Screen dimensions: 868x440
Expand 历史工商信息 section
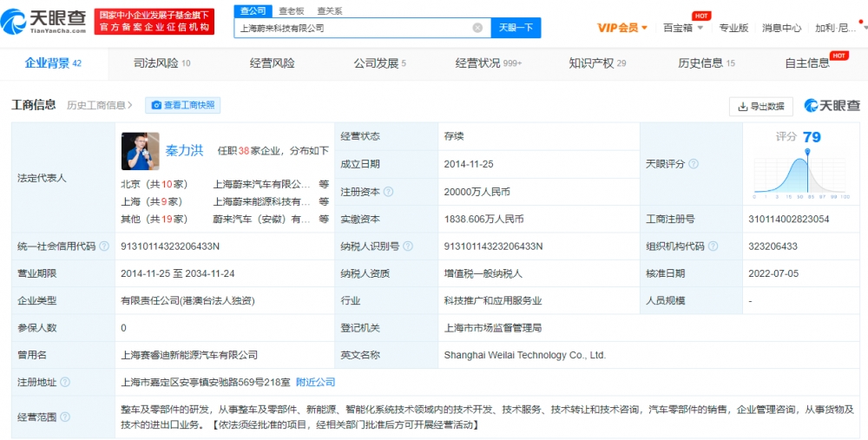(100, 105)
